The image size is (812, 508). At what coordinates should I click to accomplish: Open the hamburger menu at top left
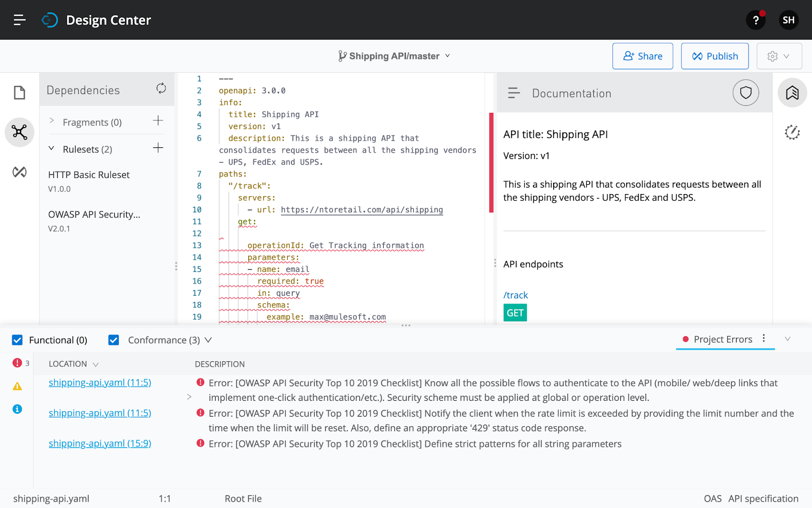(19, 20)
